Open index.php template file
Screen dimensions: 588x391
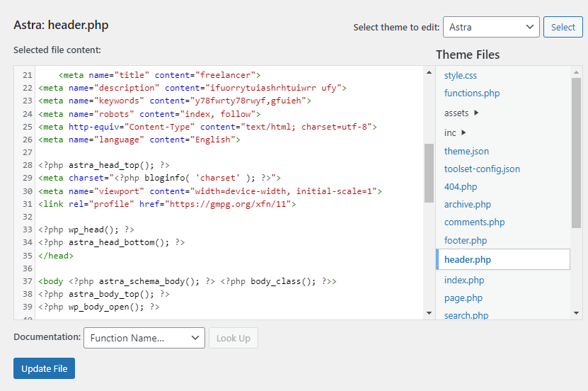pos(464,280)
